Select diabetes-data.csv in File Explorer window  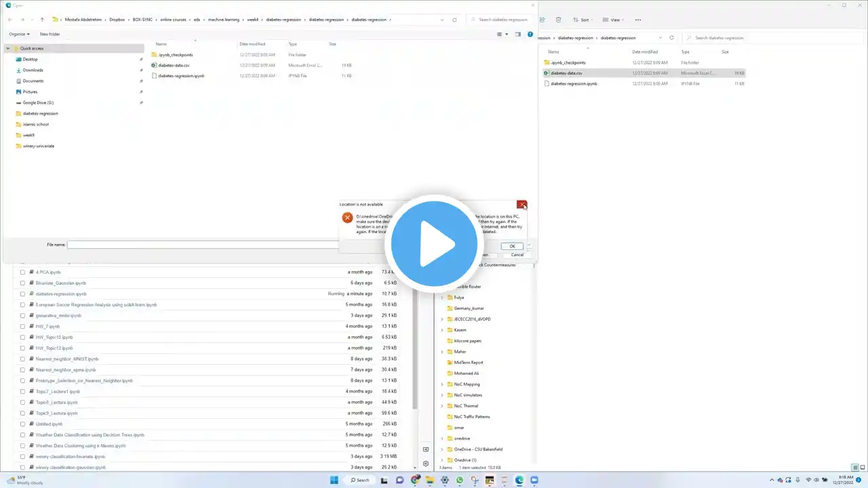tap(566, 73)
